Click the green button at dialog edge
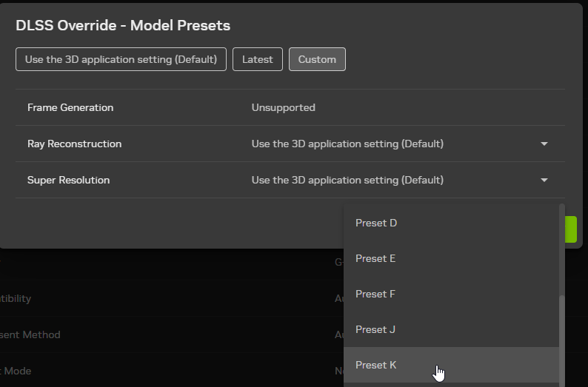 click(x=571, y=229)
